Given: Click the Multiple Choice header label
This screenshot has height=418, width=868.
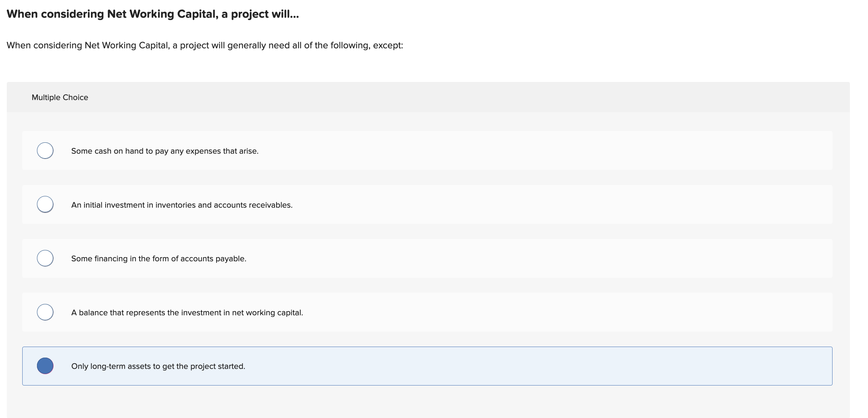Looking at the screenshot, I should click(60, 97).
